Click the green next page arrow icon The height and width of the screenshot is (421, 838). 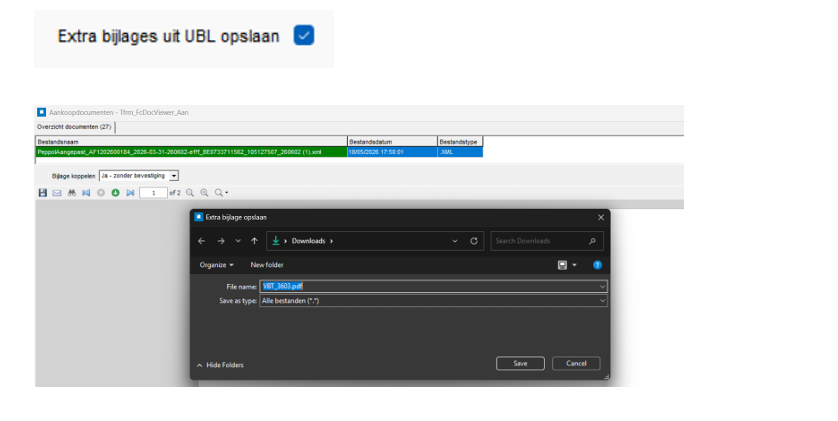coord(115,193)
